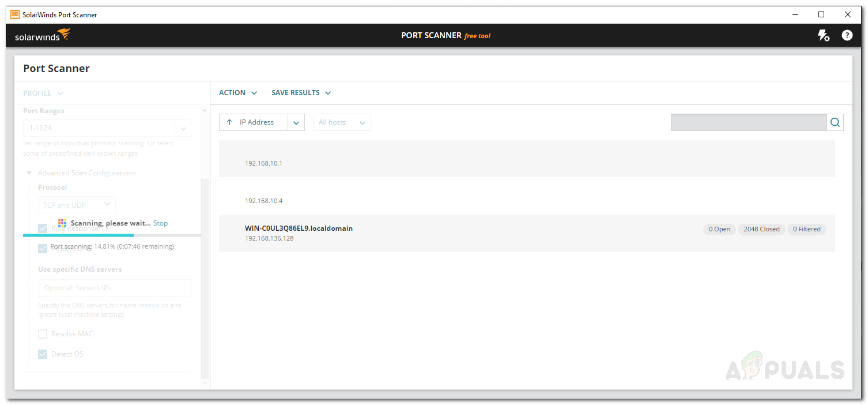Enable the Resolve MAC checkbox

(x=43, y=334)
